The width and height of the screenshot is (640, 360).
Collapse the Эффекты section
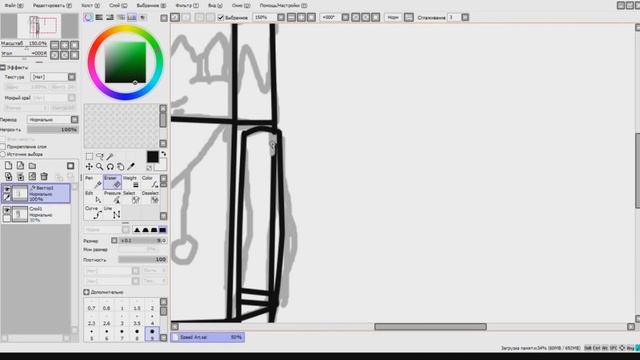pyautogui.click(x=3, y=67)
